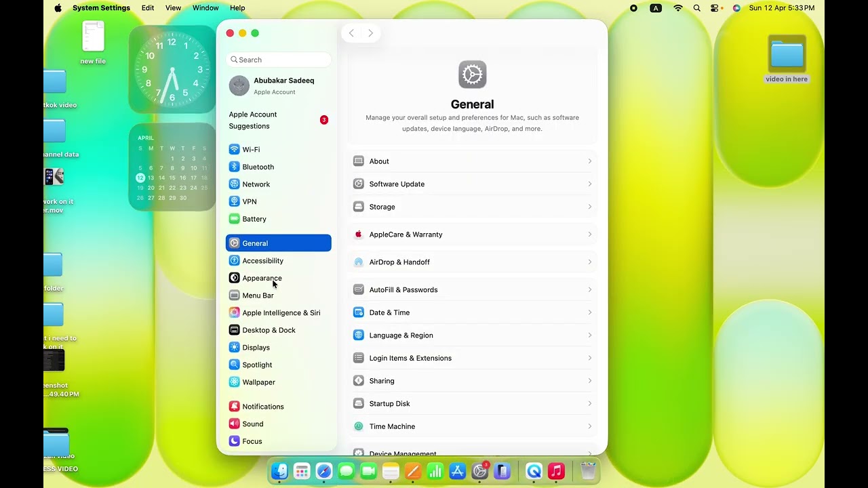
Task: Click the Wi-Fi status menu bar icon
Action: point(678,8)
